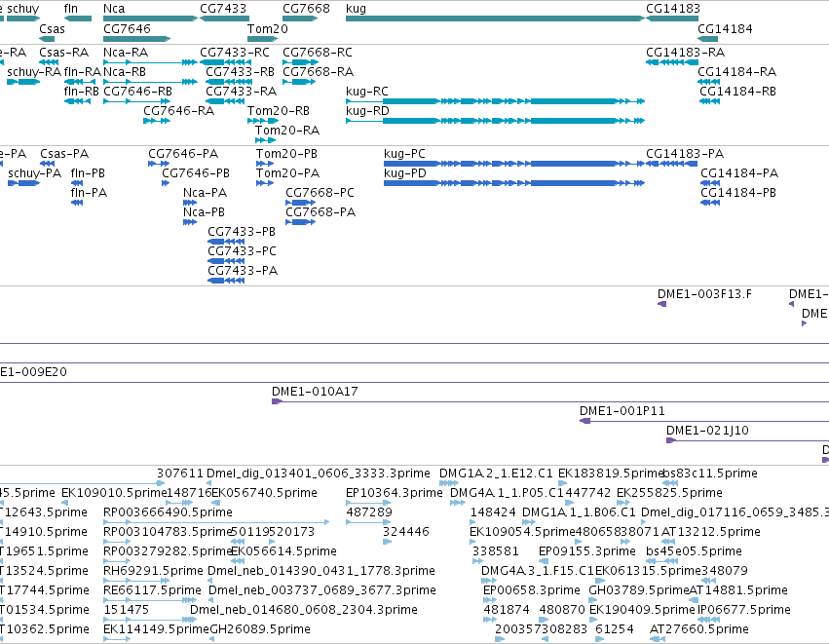Select the Nca-PA protein feature
The image size is (829, 644).
(190, 203)
